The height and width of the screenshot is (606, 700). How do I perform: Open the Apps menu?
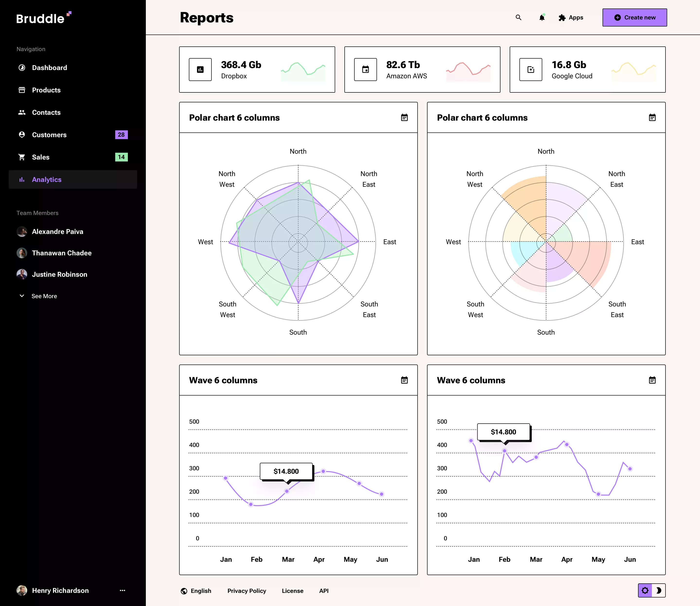click(571, 18)
